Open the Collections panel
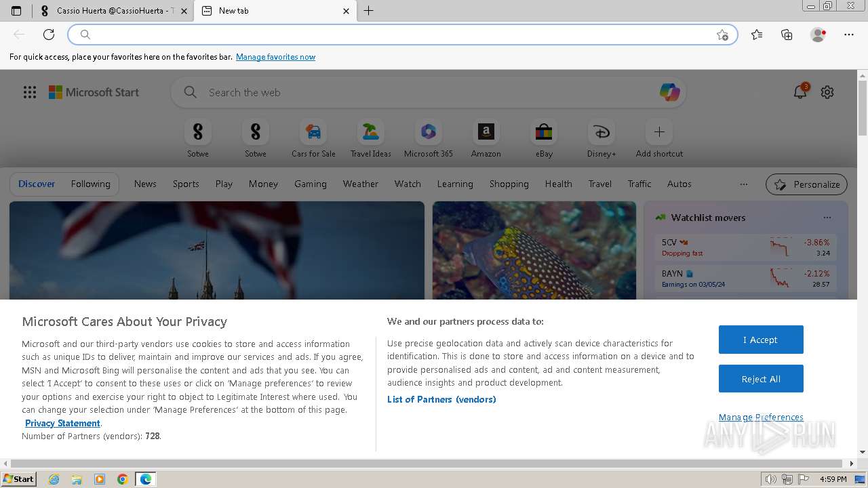Image resolution: width=868 pixels, height=488 pixels. pyautogui.click(x=787, y=35)
